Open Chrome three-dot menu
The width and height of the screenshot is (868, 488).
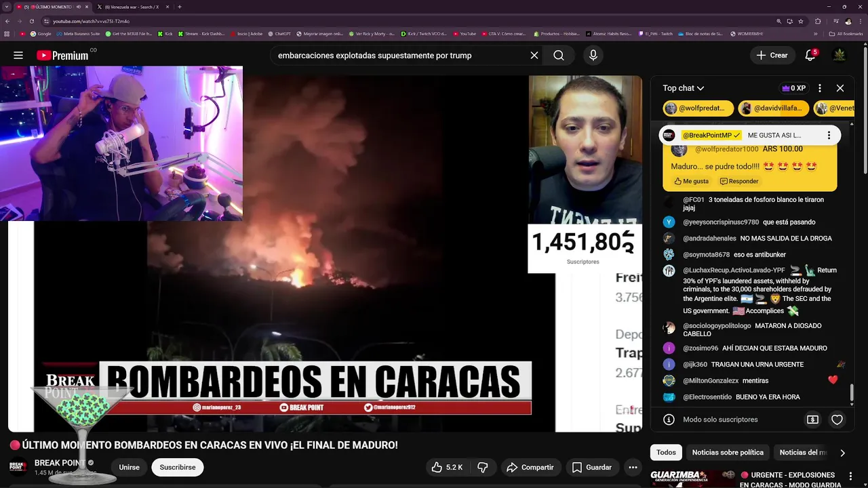[860, 21]
